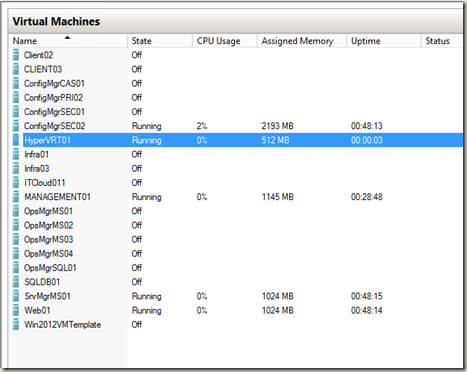This screenshot has width=467, height=372.
Task: Click the VM icon beside OpsMgrSQL01
Action: tap(16, 268)
